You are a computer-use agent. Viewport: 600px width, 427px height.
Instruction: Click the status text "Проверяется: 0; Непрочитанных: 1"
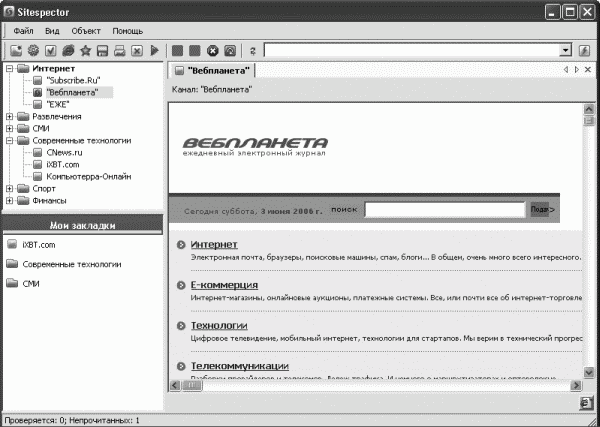pos(72,421)
